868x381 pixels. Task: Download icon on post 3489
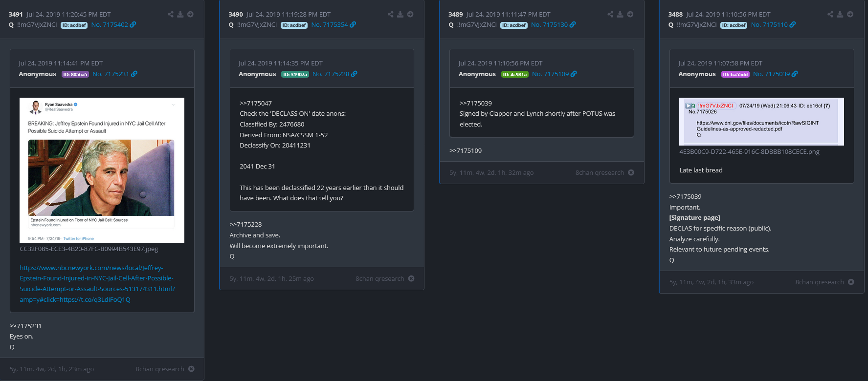(620, 14)
